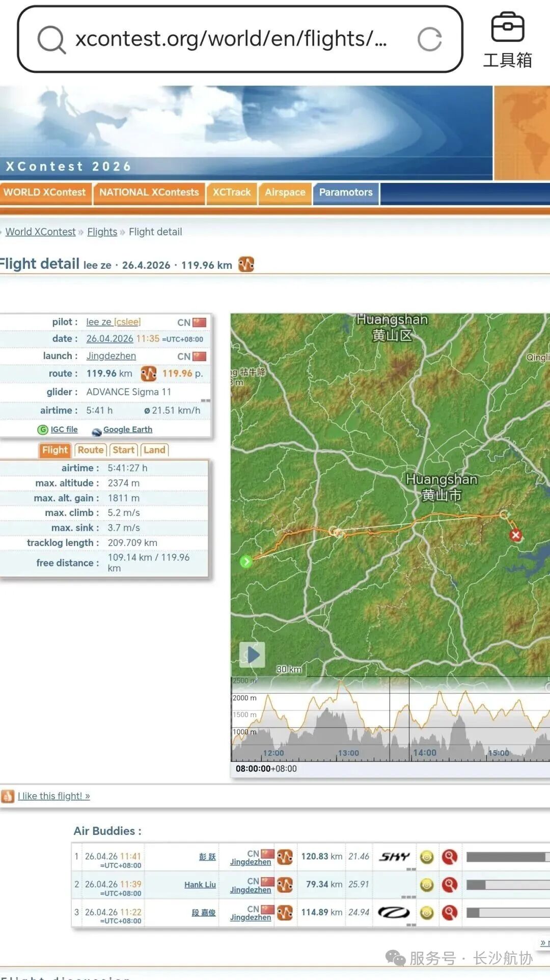This screenshot has height=980, width=550.
Task: Click the route type icon beside 119.96 km
Action: click(149, 373)
